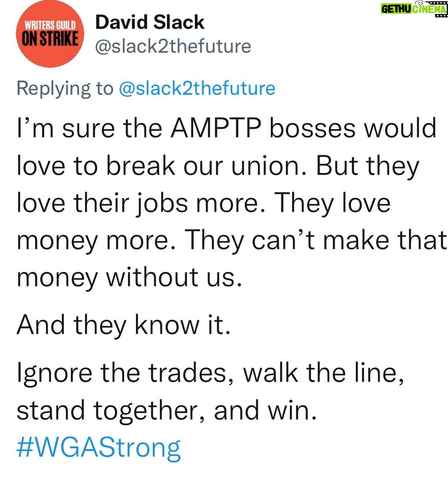This screenshot has height=481, width=448.
Task: Click the Gethu Cinema watermark logo
Action: (414, 9)
